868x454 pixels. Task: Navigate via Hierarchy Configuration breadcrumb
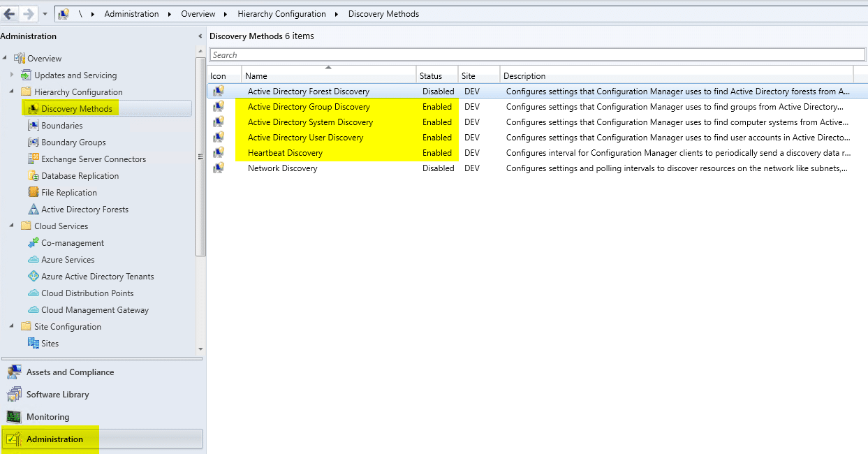(281, 13)
